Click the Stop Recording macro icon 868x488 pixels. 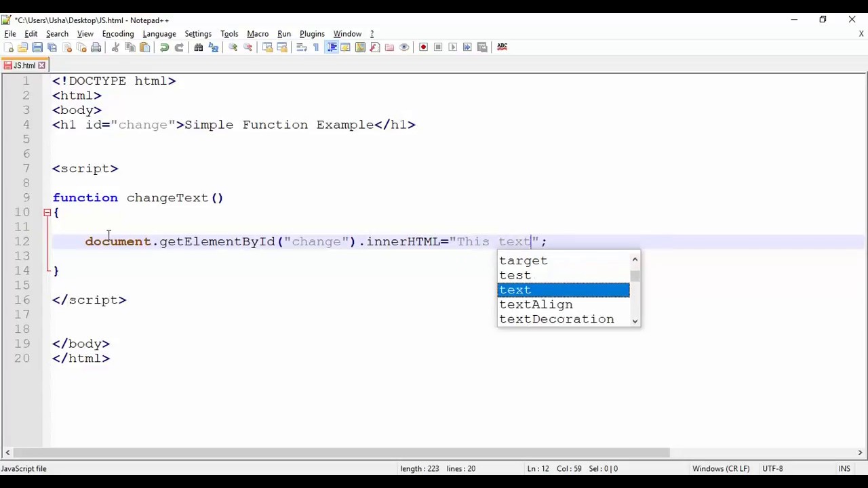pos(438,47)
